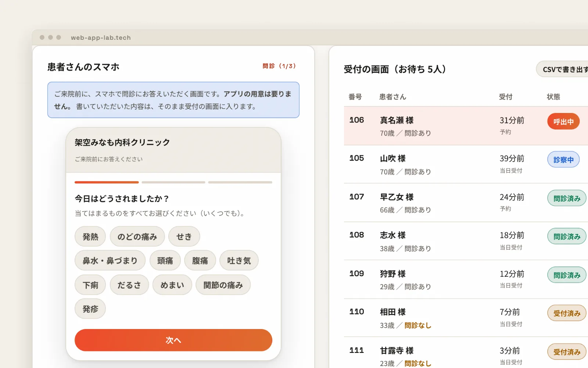The width and height of the screenshot is (588, 368).
Task: Toggle the だるさ symptom chip
Action: click(129, 285)
